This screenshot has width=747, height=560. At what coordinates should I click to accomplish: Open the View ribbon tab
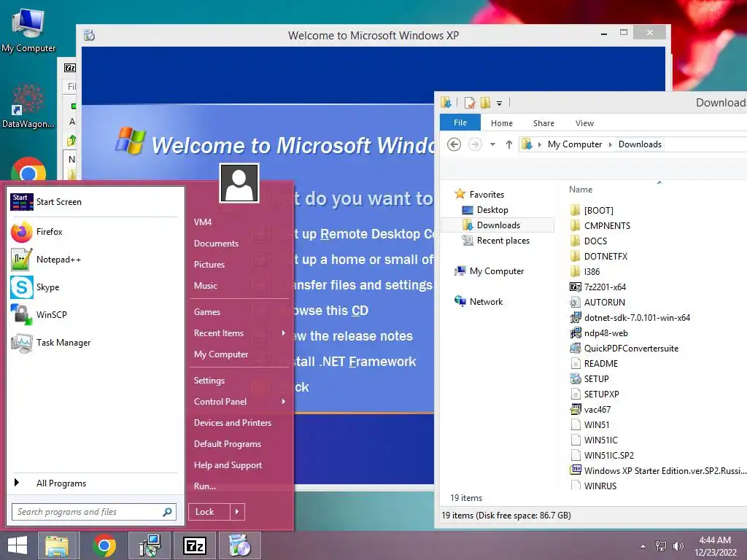click(584, 123)
